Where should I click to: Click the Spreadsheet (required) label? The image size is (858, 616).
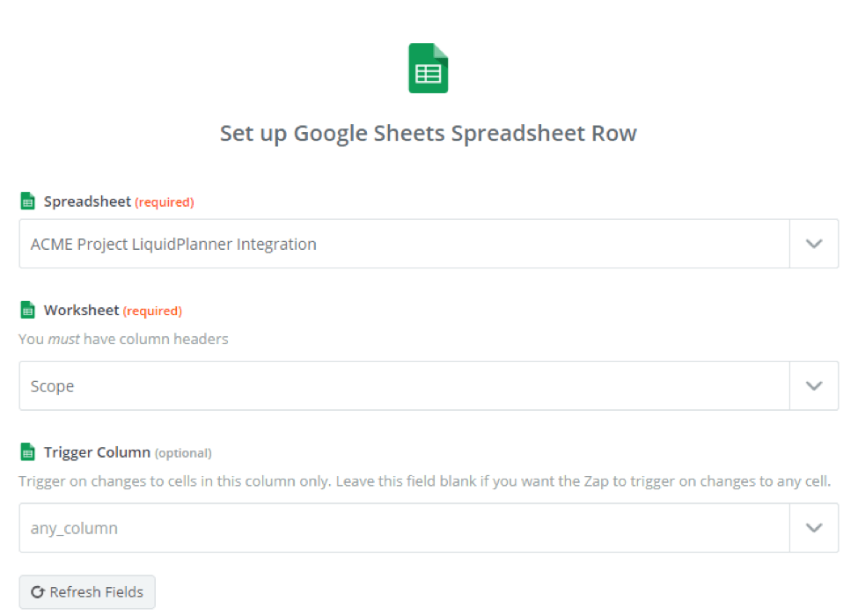(x=119, y=202)
